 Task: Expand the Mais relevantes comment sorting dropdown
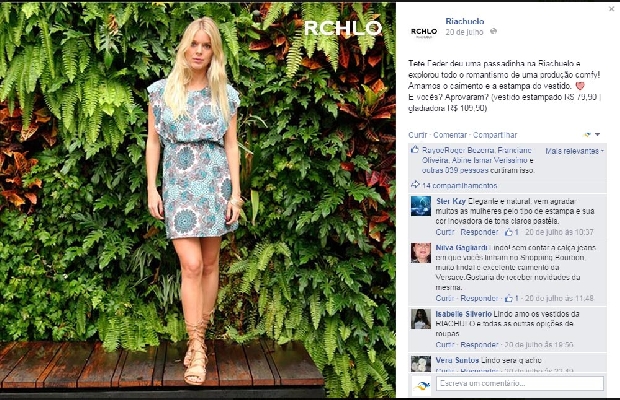coord(575,151)
